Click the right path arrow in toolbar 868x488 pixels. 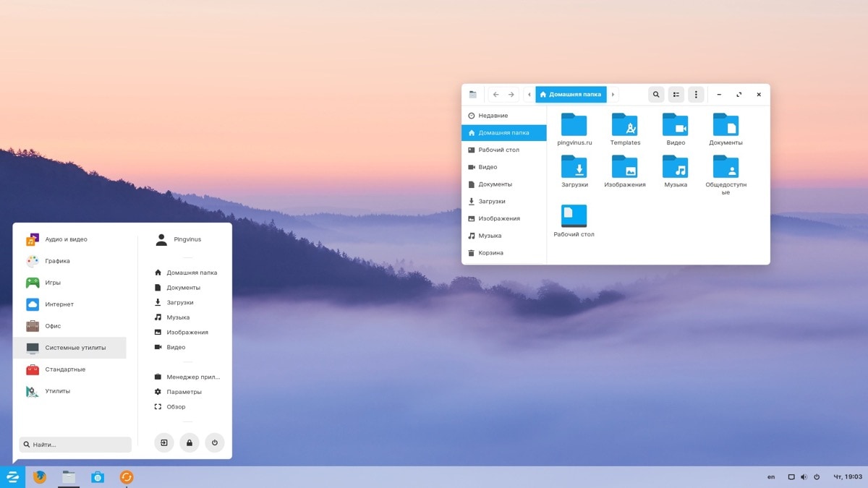coord(613,95)
